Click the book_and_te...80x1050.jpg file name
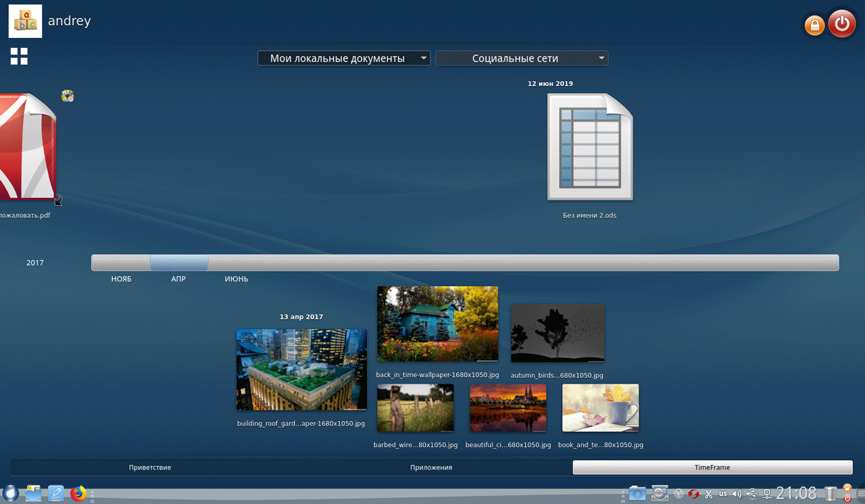The width and height of the screenshot is (865, 504). point(601,445)
